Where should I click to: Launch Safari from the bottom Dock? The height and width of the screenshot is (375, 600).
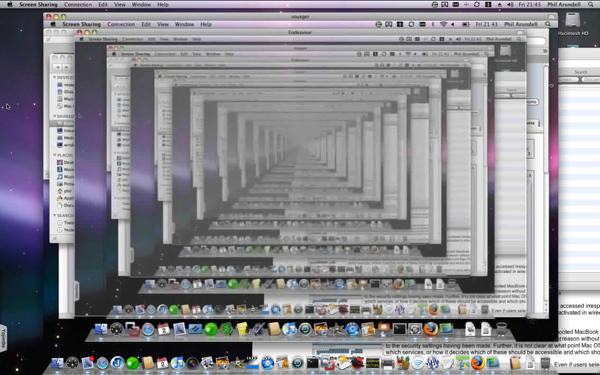tap(102, 363)
